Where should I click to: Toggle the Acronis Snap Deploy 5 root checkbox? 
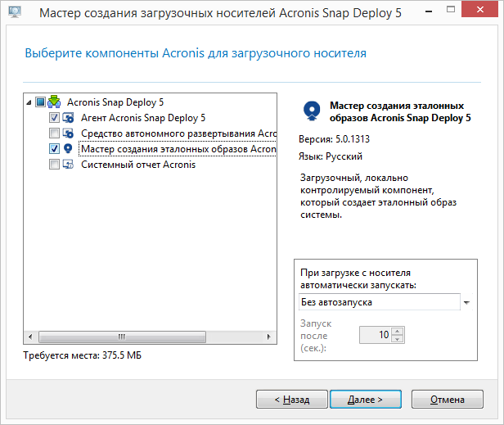pyautogui.click(x=41, y=102)
